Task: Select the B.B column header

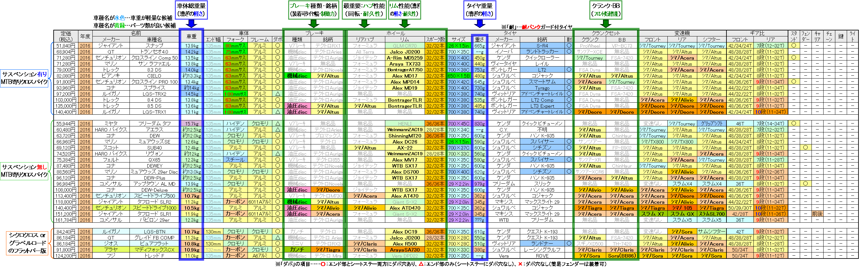Action: 622,40
